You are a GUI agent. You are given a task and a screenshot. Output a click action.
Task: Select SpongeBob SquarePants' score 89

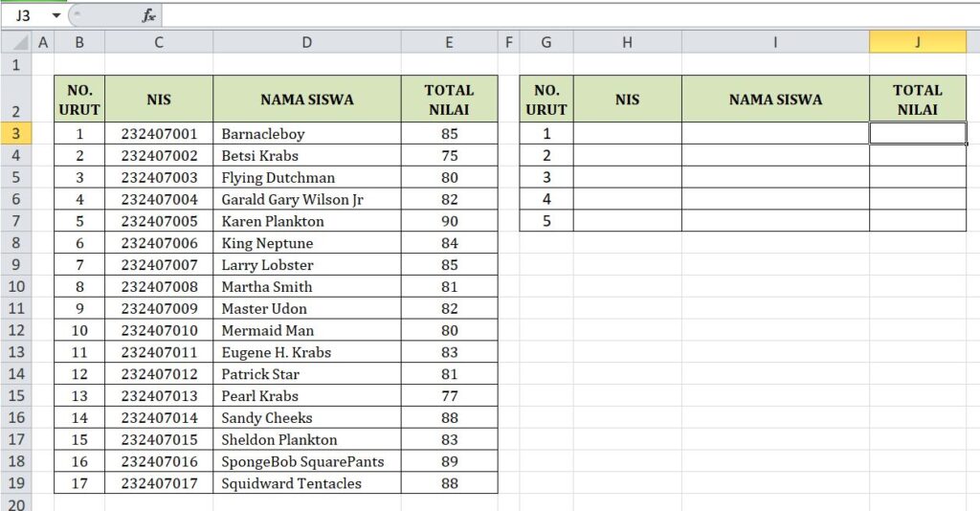click(x=450, y=461)
